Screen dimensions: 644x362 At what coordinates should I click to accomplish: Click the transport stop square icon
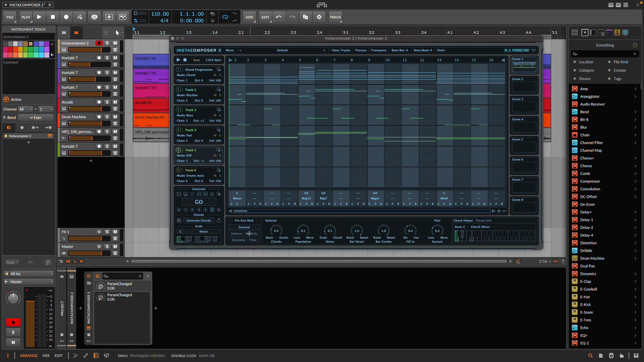(x=53, y=17)
